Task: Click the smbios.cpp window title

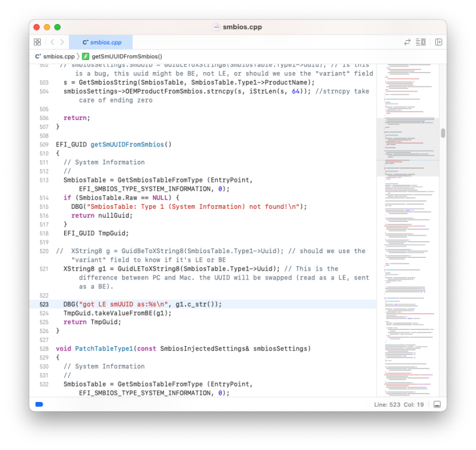Action: point(242,27)
